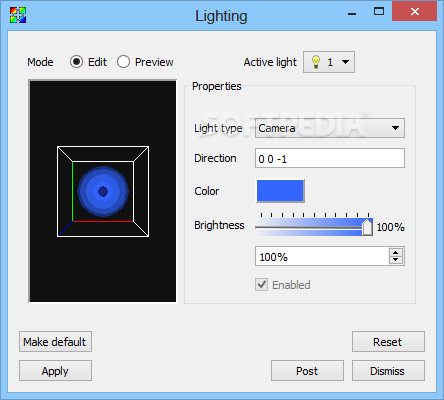Decrease brightness with the down spinner arrow
Image resolution: width=444 pixels, height=400 pixels.
coord(396,260)
